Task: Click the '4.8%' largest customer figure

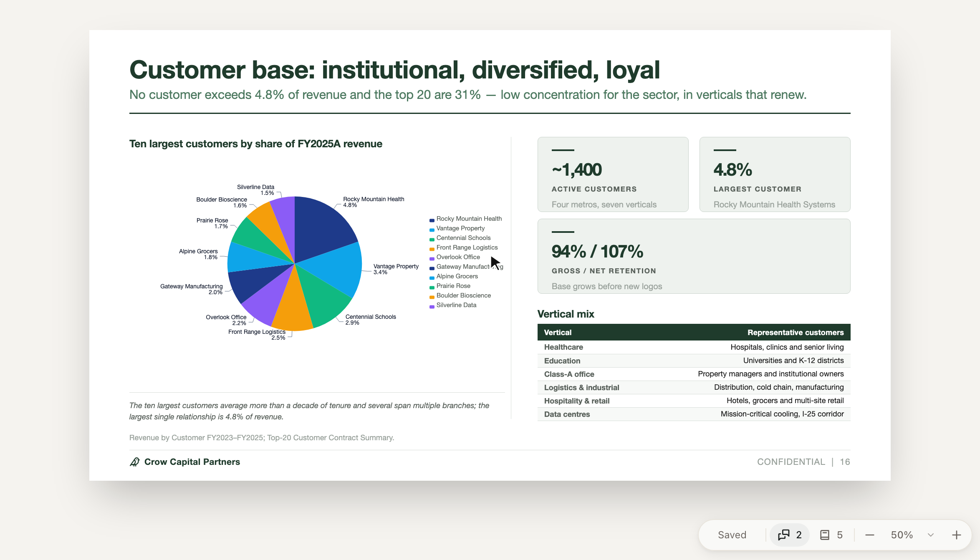Action: pyautogui.click(x=732, y=169)
